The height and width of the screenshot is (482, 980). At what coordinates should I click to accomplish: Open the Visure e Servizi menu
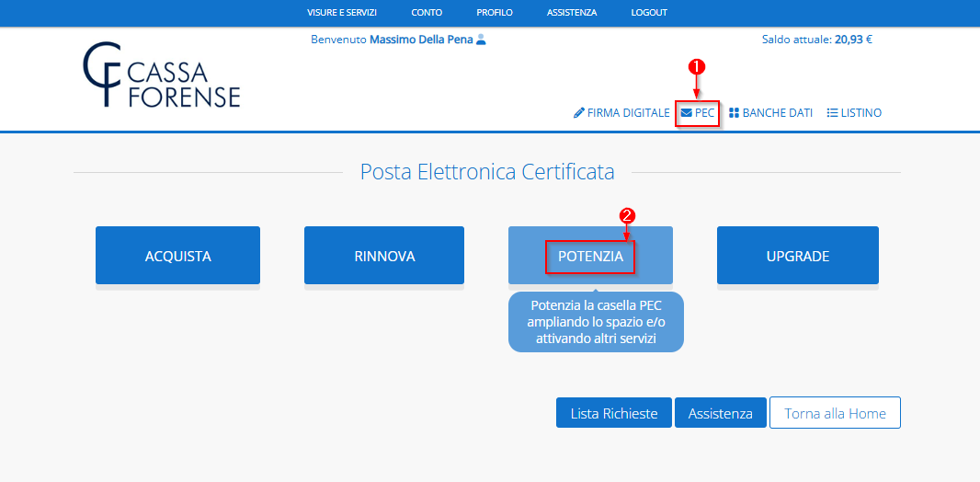342,13
